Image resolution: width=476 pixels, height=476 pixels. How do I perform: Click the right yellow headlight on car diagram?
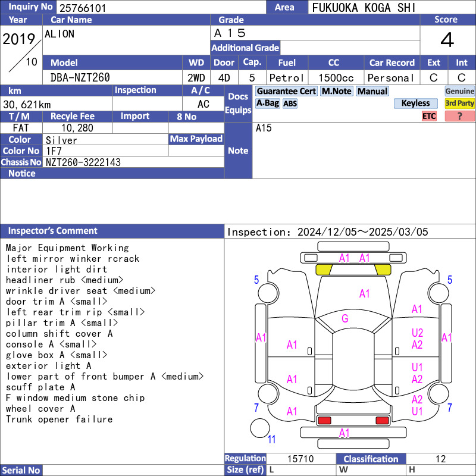pos(383,270)
